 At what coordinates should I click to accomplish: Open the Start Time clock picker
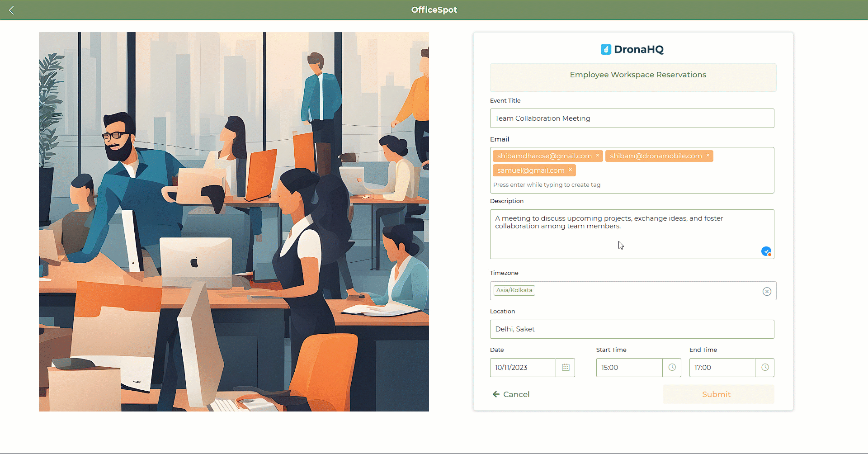point(672,368)
